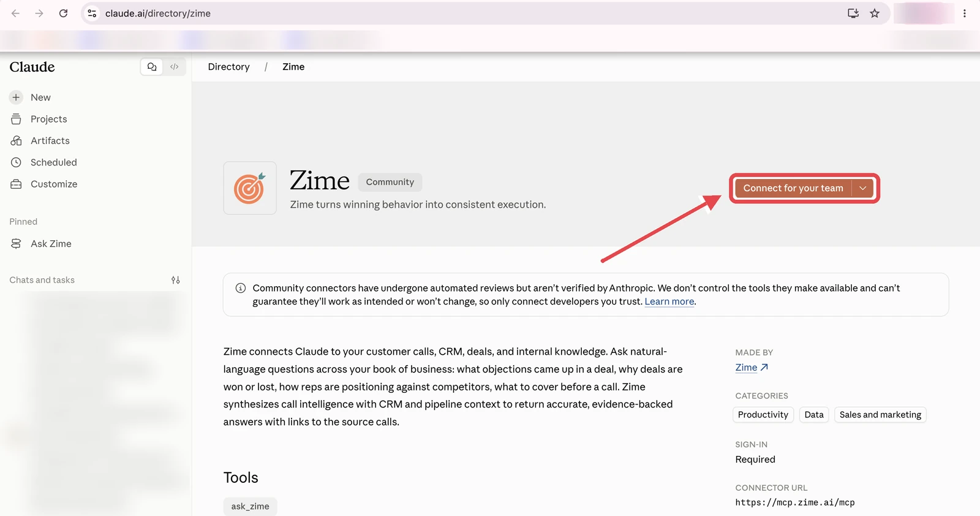Reload the page
Image resolution: width=980 pixels, height=516 pixels.
pyautogui.click(x=63, y=13)
